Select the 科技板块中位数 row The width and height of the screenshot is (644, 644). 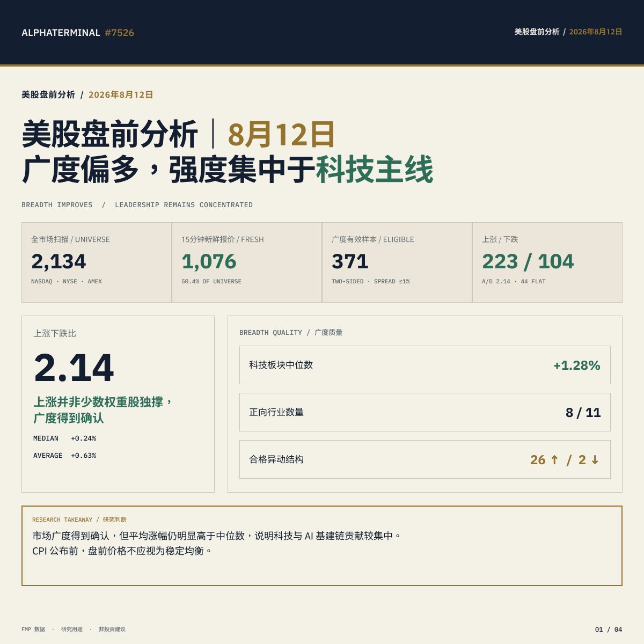click(x=425, y=365)
